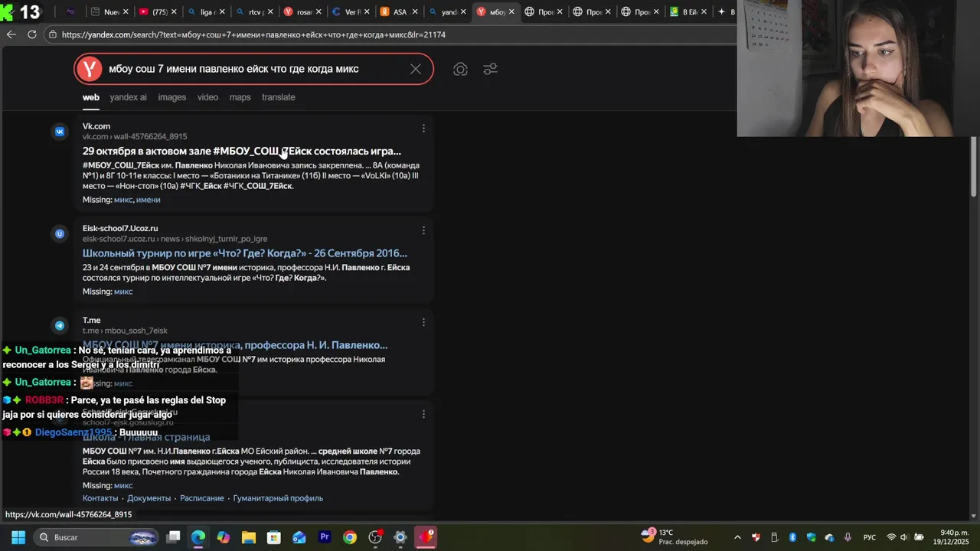
Task: Open the Гуманитарный профиль sitelink
Action: (x=278, y=498)
